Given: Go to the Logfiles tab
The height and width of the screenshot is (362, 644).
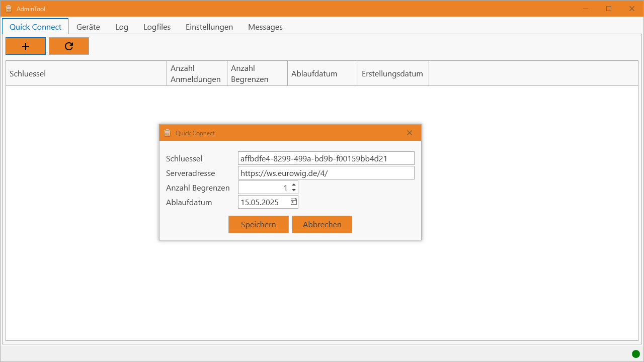Looking at the screenshot, I should tap(157, 27).
